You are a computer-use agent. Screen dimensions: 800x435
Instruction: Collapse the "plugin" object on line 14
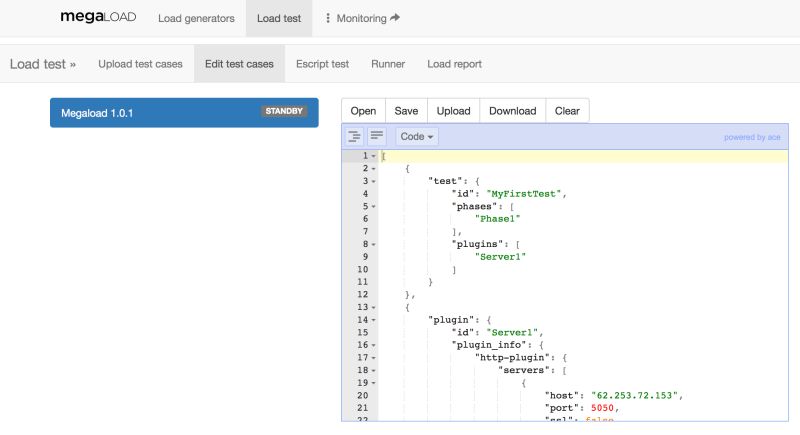373,320
